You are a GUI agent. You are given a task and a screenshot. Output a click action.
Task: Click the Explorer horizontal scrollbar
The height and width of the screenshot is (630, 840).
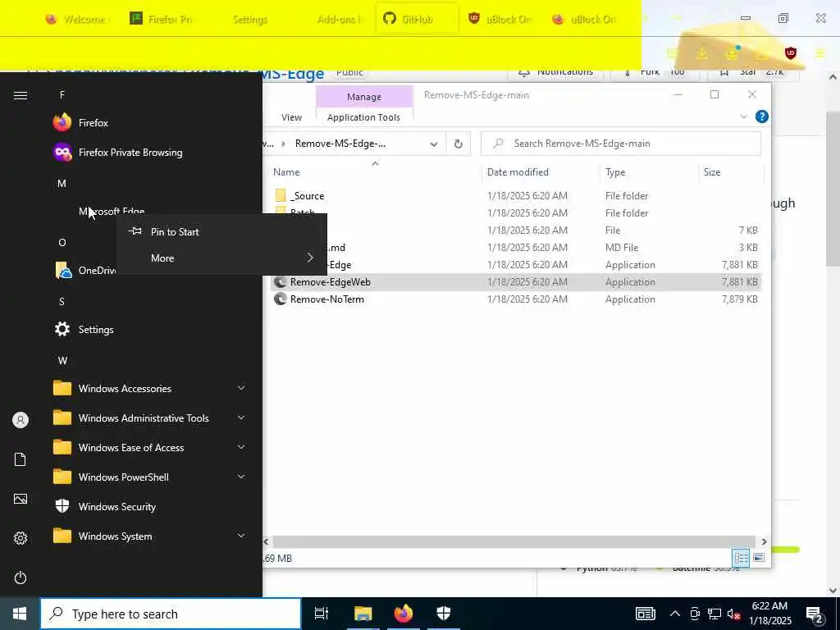tap(514, 542)
